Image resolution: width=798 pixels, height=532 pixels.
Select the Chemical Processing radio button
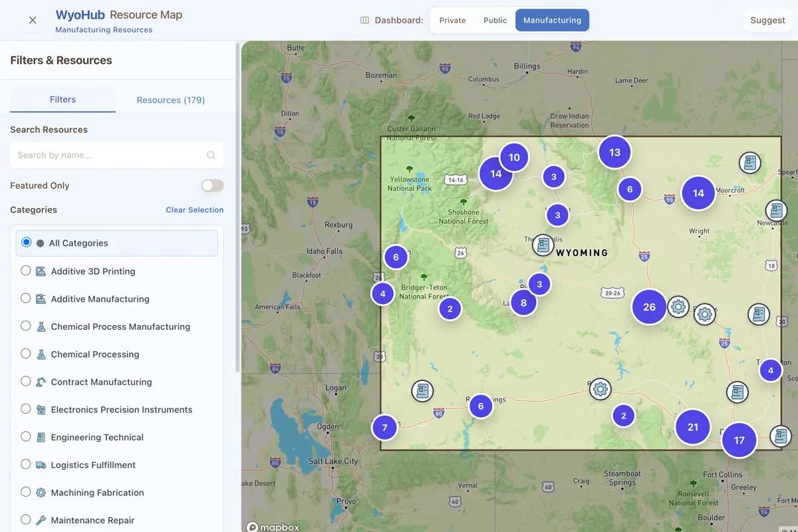pyautogui.click(x=25, y=354)
